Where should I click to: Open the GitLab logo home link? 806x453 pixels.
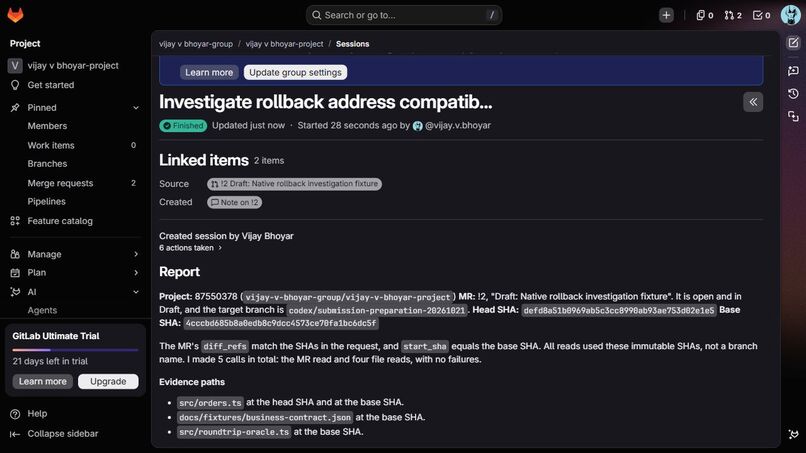[15, 15]
